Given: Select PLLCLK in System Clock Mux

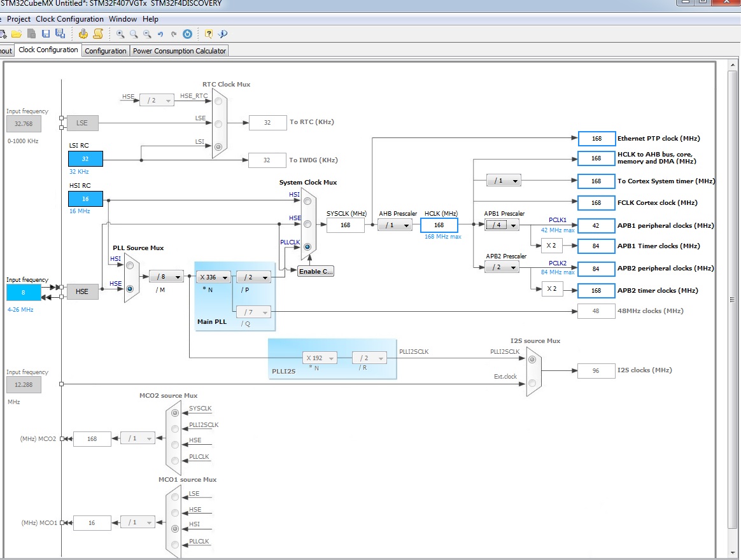Looking at the screenshot, I should (x=307, y=247).
